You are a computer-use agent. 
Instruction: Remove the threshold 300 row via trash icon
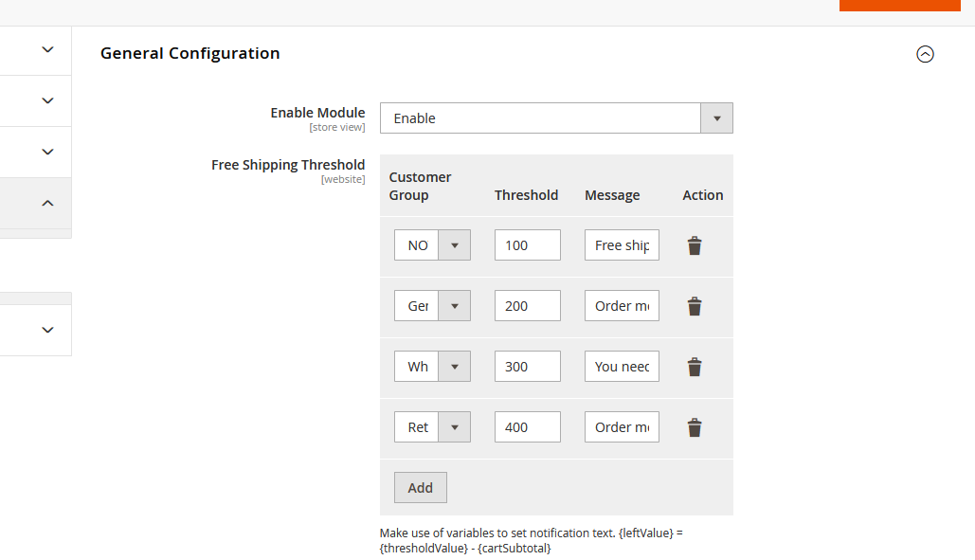(695, 367)
